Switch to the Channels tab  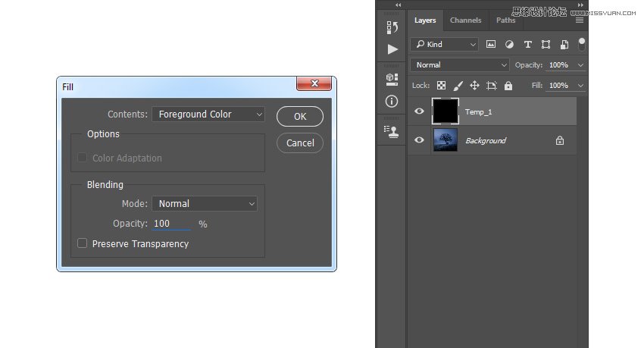point(465,20)
